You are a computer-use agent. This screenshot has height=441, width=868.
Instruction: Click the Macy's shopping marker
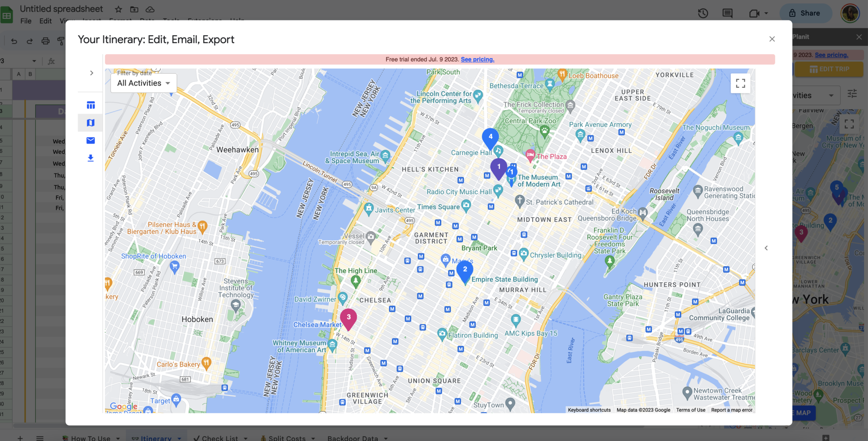pyautogui.click(x=445, y=259)
